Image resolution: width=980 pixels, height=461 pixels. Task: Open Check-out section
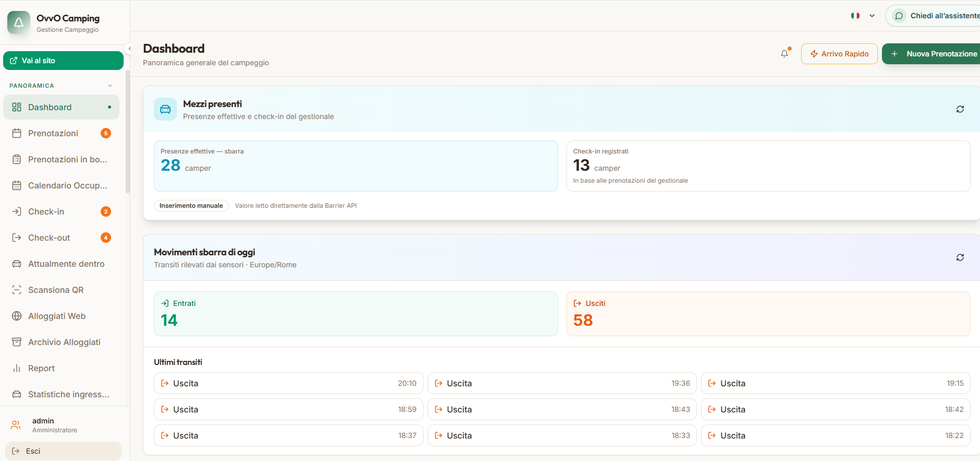pos(62,238)
